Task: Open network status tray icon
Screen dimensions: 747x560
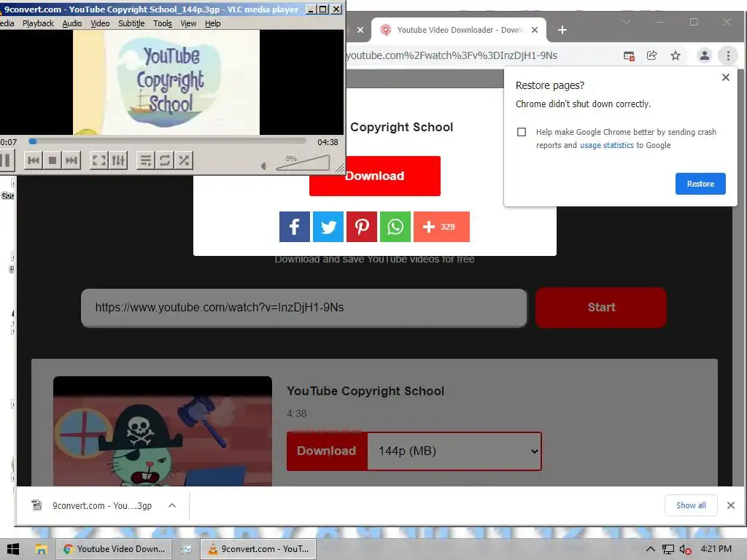Action: [668, 549]
